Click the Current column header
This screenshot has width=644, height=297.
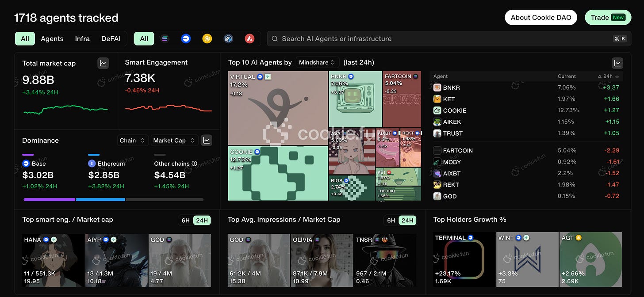pyautogui.click(x=567, y=76)
